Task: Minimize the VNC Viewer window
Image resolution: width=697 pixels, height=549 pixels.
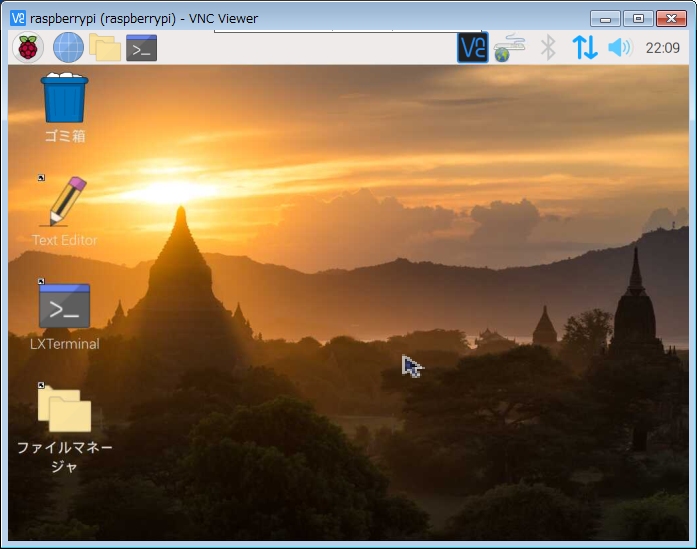Action: click(x=605, y=19)
